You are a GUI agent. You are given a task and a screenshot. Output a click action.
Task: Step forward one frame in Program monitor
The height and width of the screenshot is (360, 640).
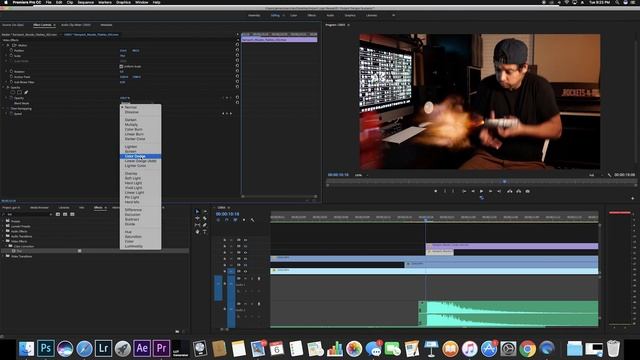(x=490, y=191)
